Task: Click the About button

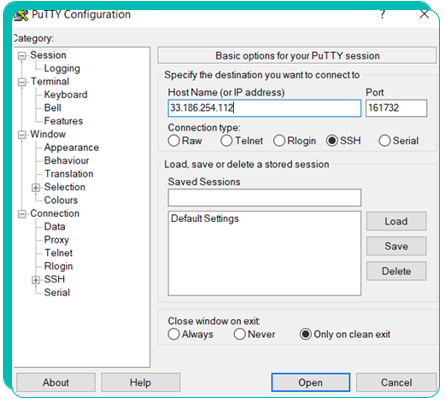Action: (56, 382)
